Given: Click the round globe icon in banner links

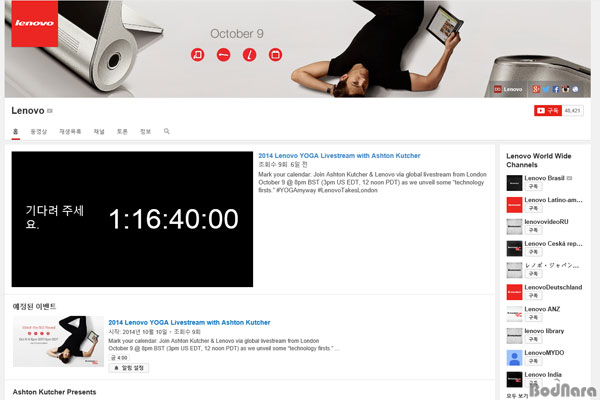Looking at the screenshot, I should pyautogui.click(x=575, y=89).
